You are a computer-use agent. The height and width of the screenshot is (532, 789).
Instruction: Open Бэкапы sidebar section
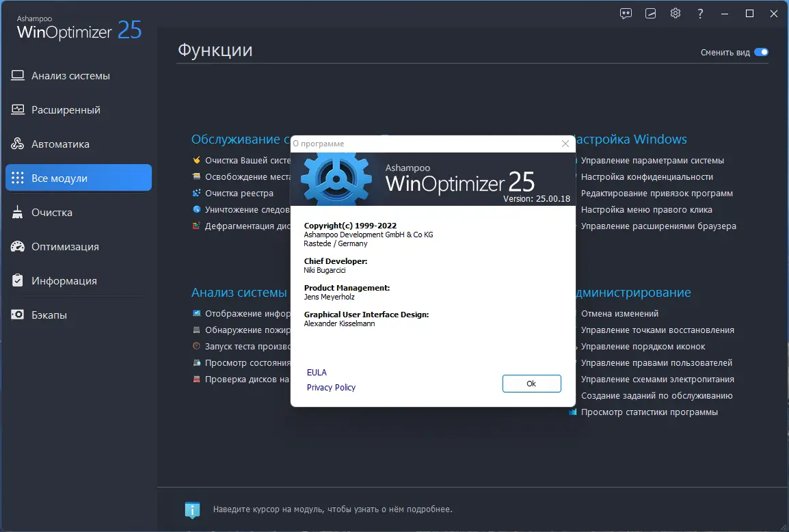(x=79, y=315)
